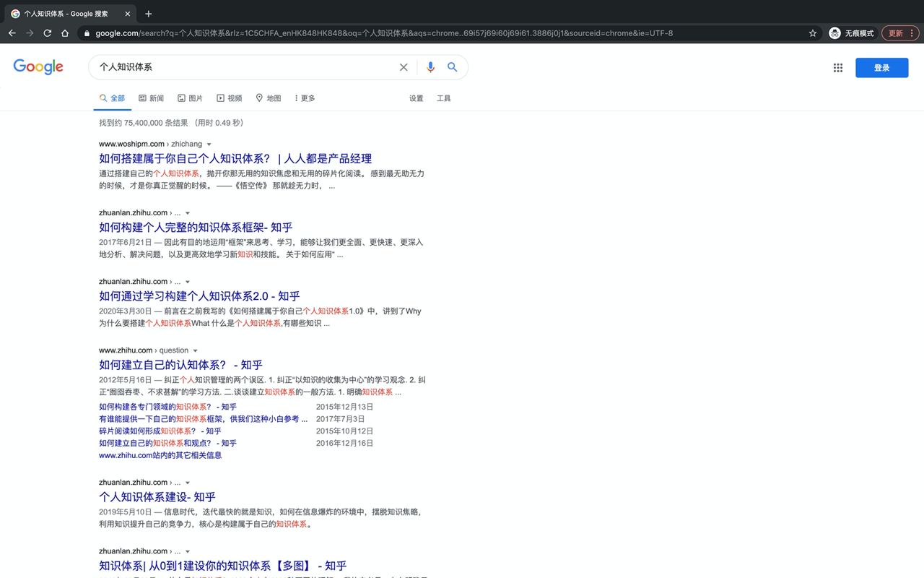Start voice search with microphone icon
Viewport: 924px width, 578px height.
coord(430,67)
